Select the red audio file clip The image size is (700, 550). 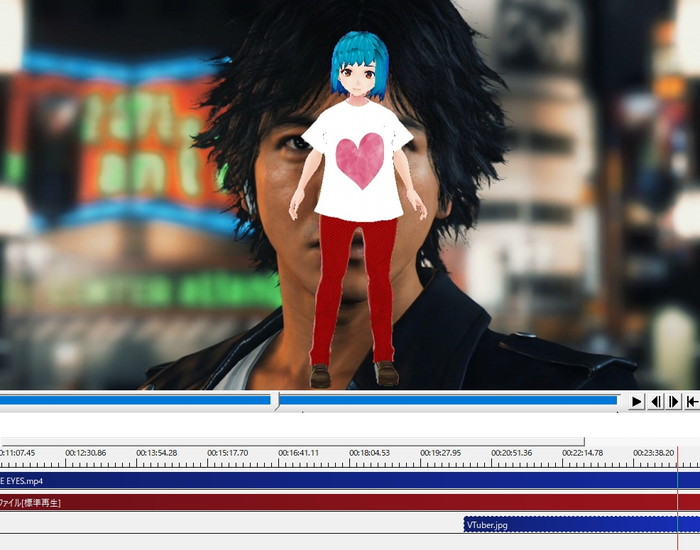[350, 502]
